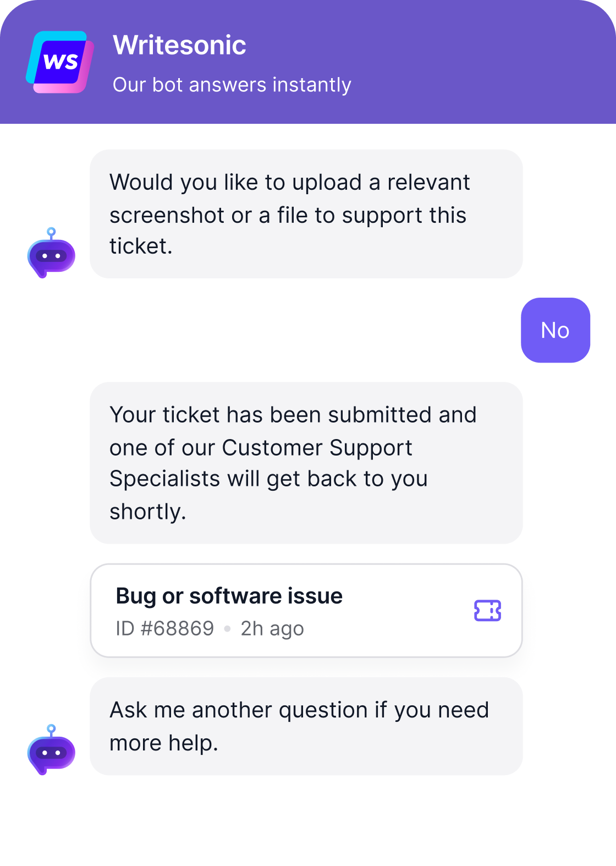Click the 'Ask me another question' message bubble
This screenshot has width=616, height=866.
(x=306, y=726)
